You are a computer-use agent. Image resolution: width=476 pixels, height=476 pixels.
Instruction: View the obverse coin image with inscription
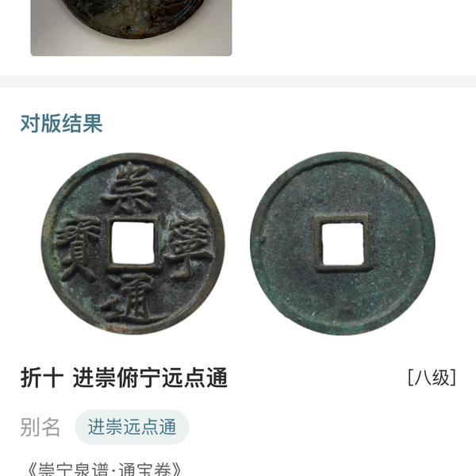pyautogui.click(x=133, y=244)
